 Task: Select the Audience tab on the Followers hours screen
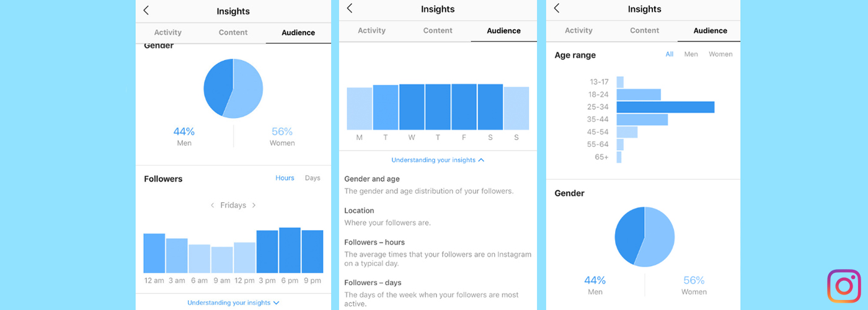tap(298, 32)
